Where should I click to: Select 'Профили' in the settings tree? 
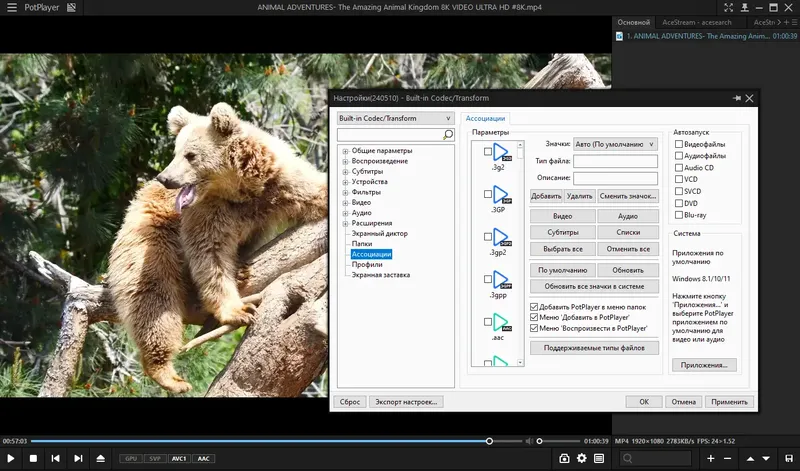pyautogui.click(x=367, y=265)
